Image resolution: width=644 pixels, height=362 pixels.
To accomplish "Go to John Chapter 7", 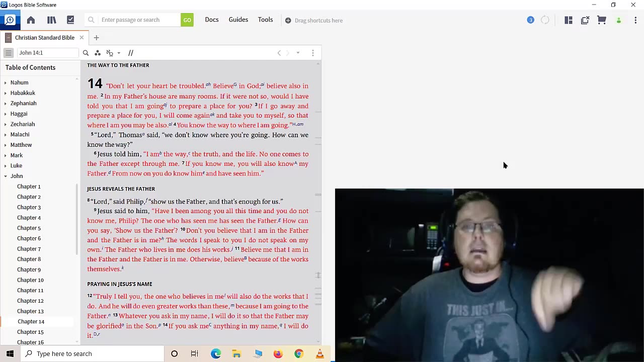I will pyautogui.click(x=29, y=249).
